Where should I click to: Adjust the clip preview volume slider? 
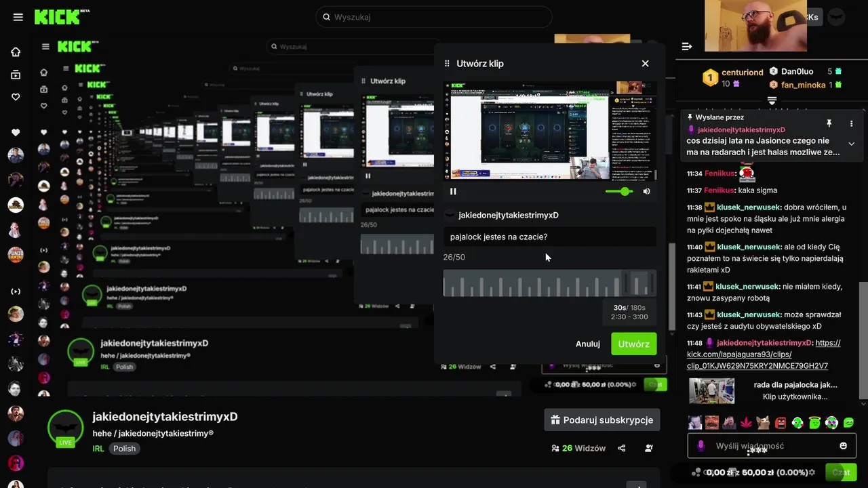[619, 191]
